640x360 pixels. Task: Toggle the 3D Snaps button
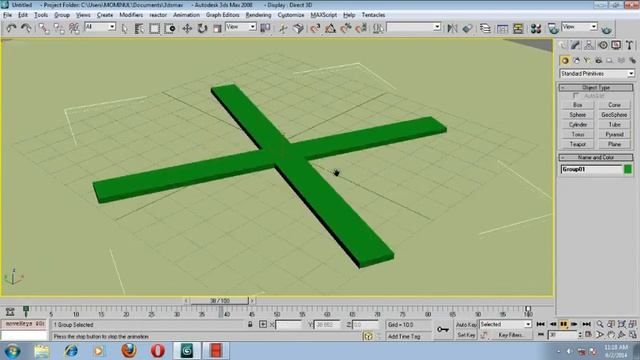click(315, 28)
